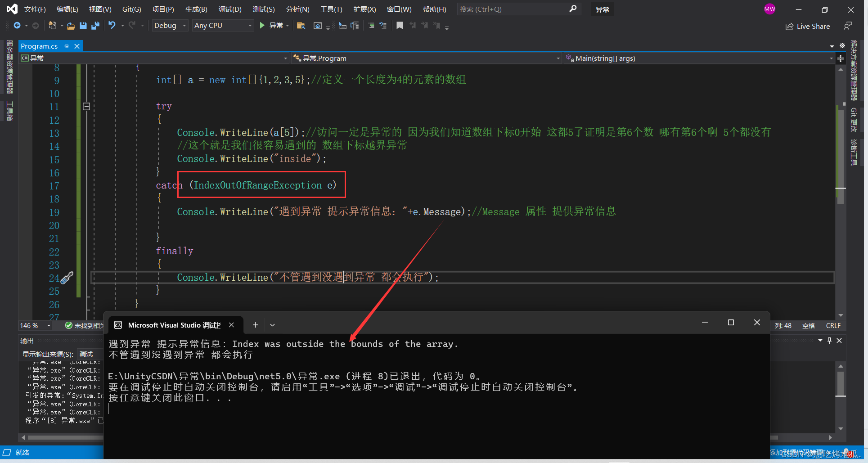
Task: Click the find in files icon
Action: point(301,26)
